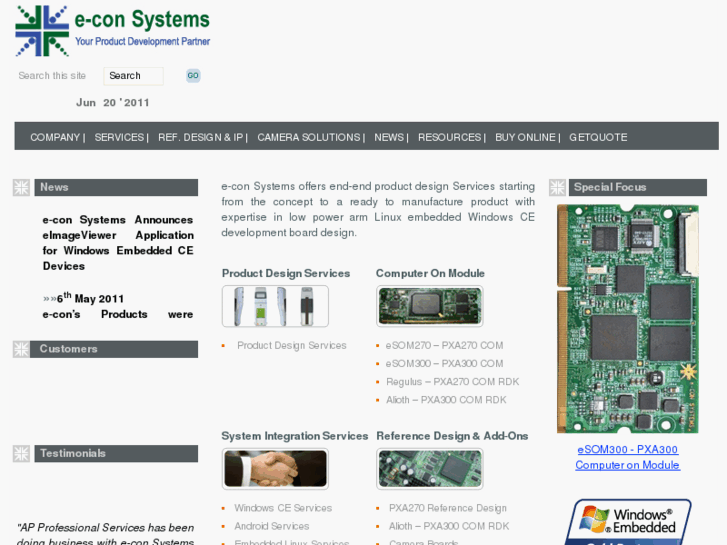Open the BUY ONLINE menu

[x=525, y=137]
